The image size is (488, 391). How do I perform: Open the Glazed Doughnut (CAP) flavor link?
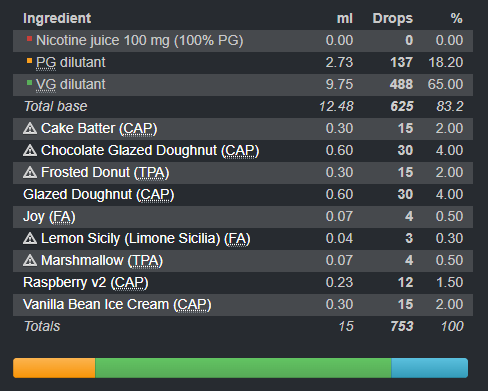point(99,195)
